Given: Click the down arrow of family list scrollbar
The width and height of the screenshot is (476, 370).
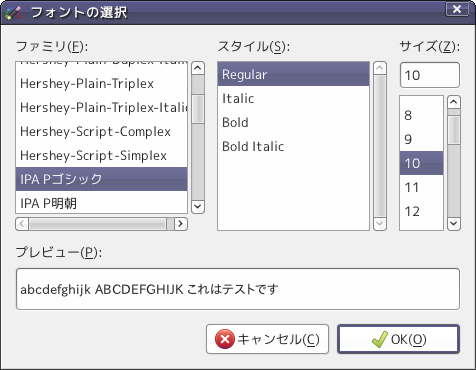Looking at the screenshot, I should [198, 207].
